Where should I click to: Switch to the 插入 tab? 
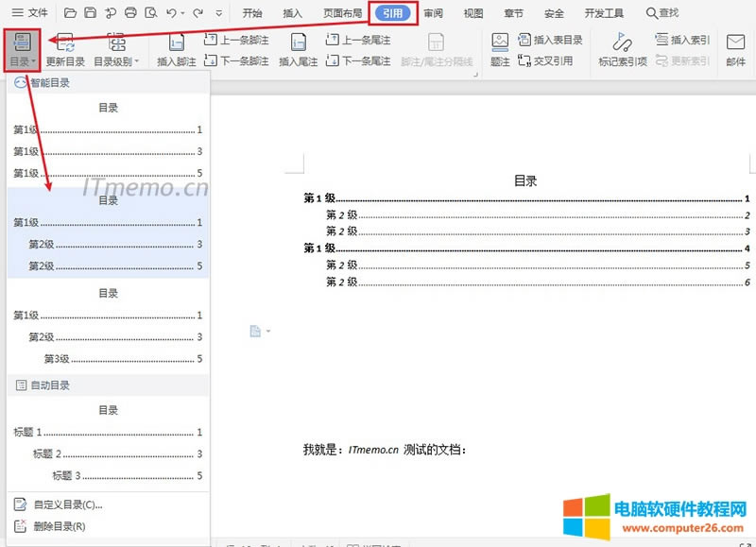tap(293, 13)
